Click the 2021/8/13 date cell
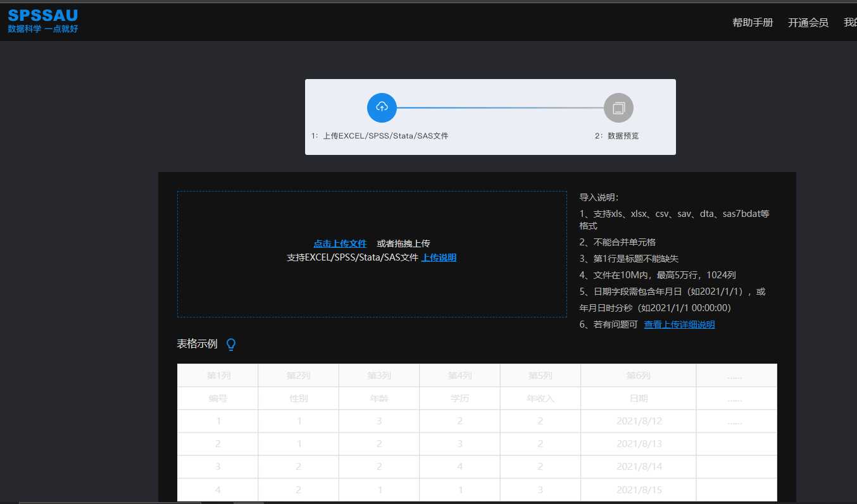Viewport: 857px width, 504px height. click(x=639, y=444)
